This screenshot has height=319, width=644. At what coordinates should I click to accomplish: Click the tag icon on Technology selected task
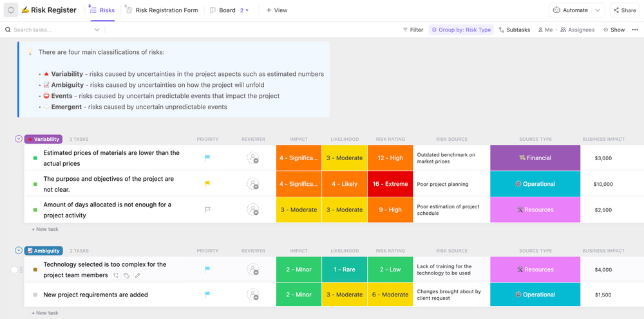(x=127, y=275)
